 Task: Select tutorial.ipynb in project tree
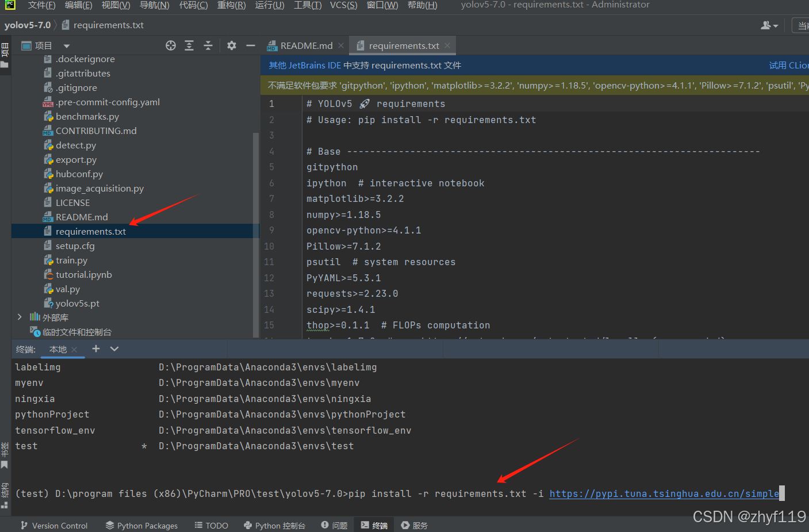(x=83, y=274)
